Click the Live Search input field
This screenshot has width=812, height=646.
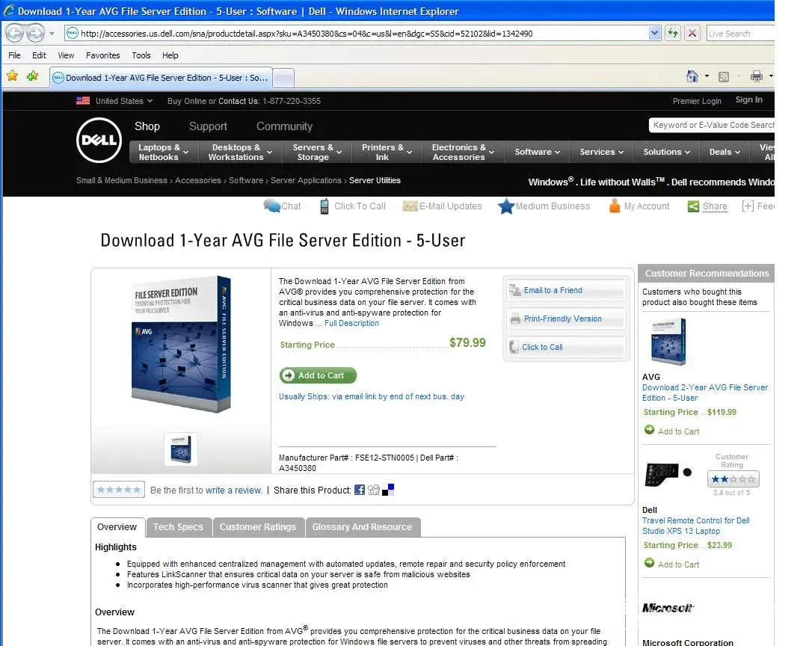click(740, 34)
